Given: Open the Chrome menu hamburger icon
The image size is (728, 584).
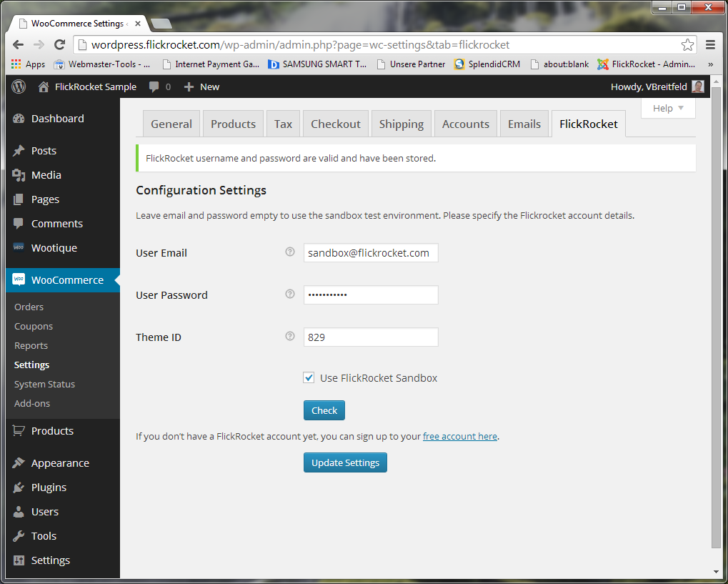Looking at the screenshot, I should coord(710,44).
